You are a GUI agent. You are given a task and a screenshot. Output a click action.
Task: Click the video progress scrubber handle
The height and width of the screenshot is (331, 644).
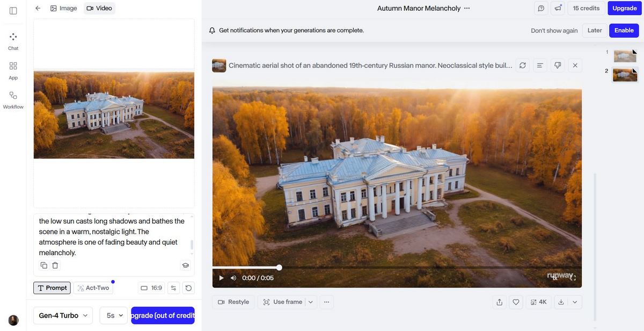pos(279,267)
